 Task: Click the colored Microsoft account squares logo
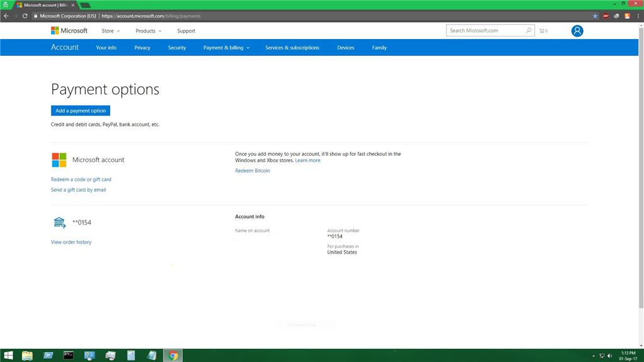59,160
